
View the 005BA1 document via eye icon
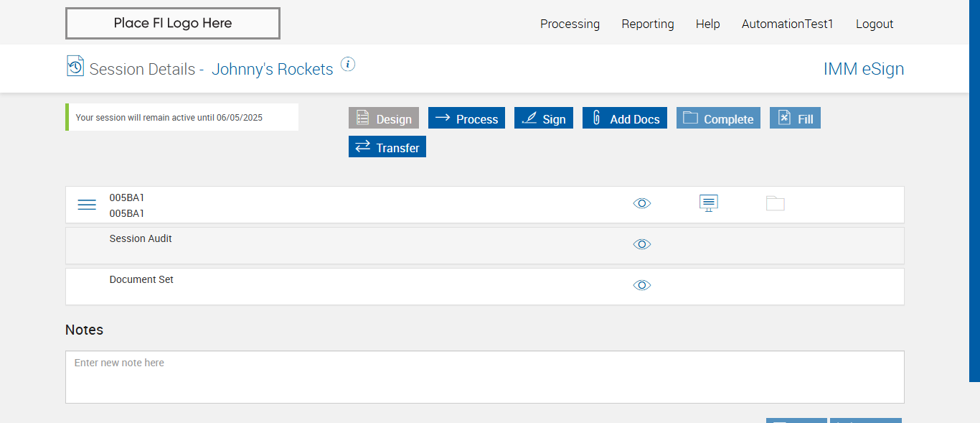pos(642,203)
